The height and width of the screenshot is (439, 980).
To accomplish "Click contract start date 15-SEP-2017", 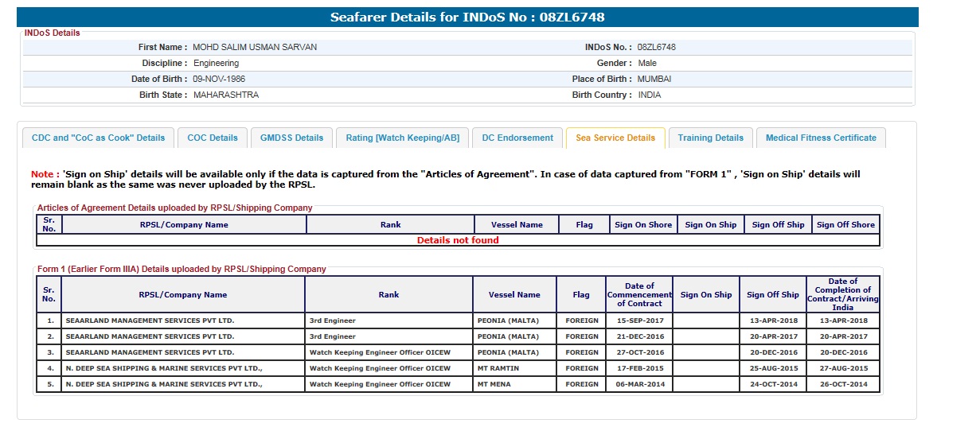I will pyautogui.click(x=638, y=321).
